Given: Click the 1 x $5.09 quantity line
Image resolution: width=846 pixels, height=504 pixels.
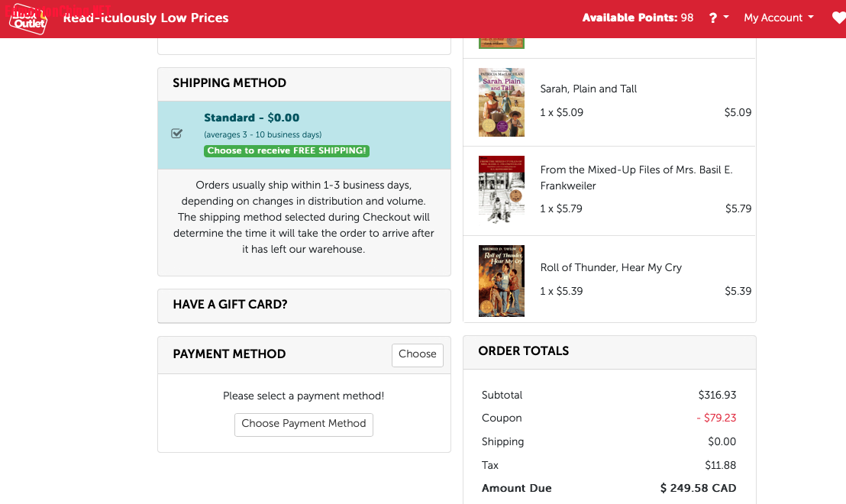Looking at the screenshot, I should [x=562, y=113].
